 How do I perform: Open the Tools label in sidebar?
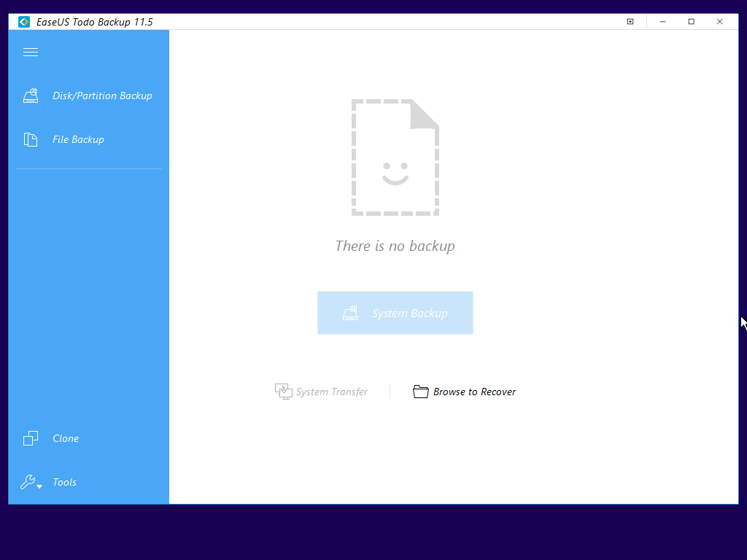65,483
